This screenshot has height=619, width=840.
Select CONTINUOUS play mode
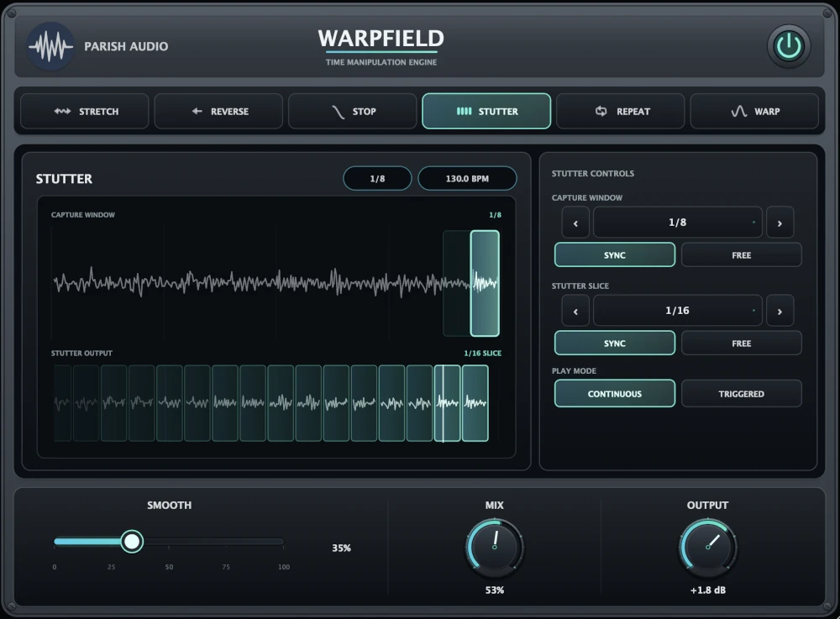coord(615,394)
